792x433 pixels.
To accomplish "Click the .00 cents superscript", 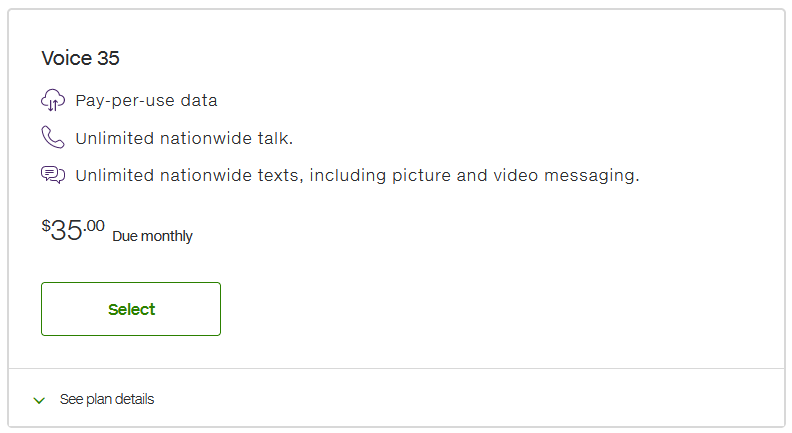I will point(94,225).
